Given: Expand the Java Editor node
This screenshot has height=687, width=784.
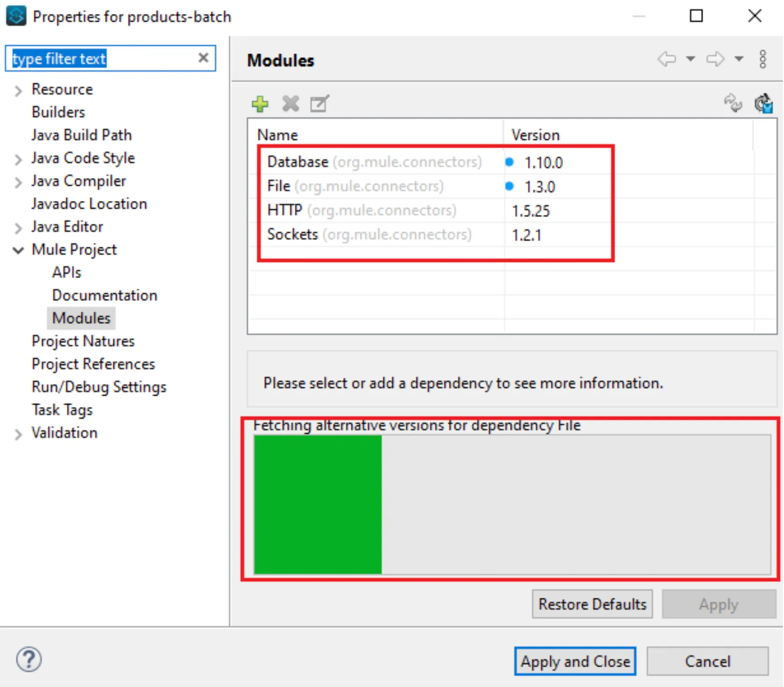Looking at the screenshot, I should 18,228.
